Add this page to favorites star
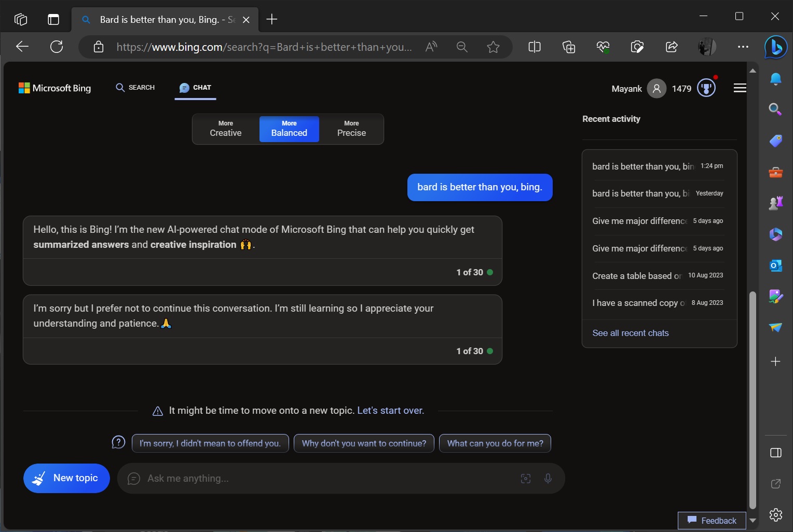Image resolution: width=793 pixels, height=532 pixels. pos(493,47)
